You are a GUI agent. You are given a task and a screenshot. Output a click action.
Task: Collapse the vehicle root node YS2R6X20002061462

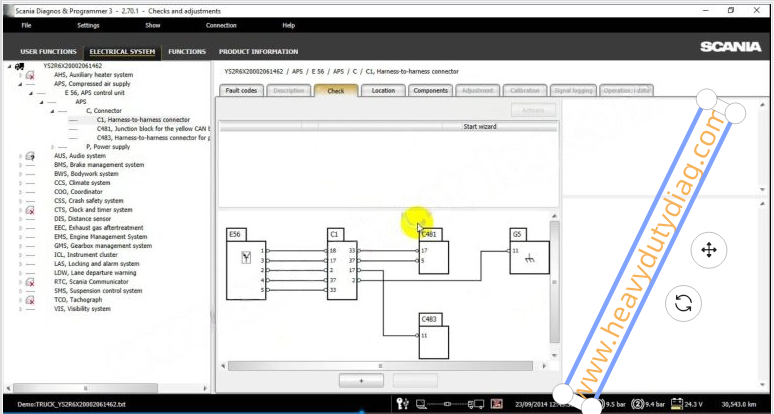9,66
